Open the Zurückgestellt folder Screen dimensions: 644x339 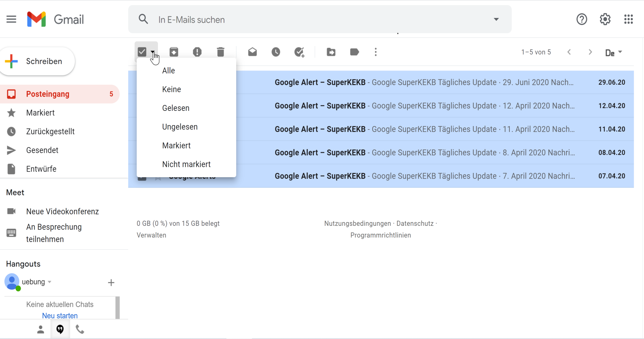pyautogui.click(x=60, y=131)
